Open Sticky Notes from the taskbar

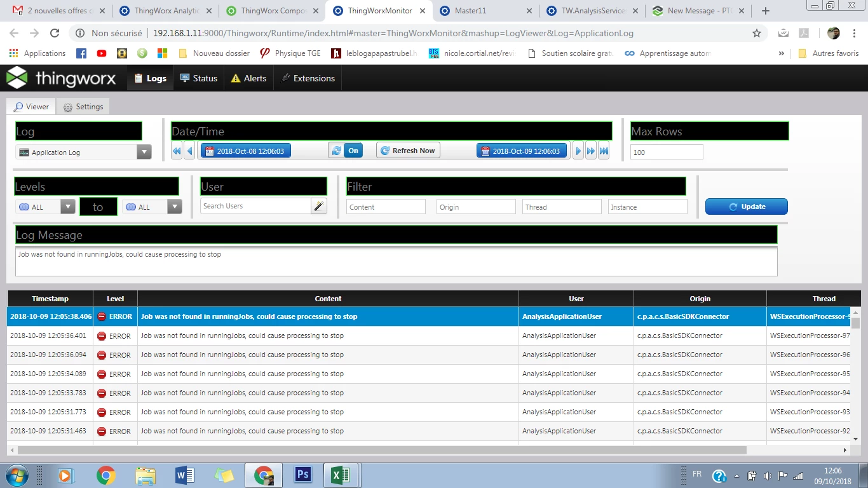(224, 475)
